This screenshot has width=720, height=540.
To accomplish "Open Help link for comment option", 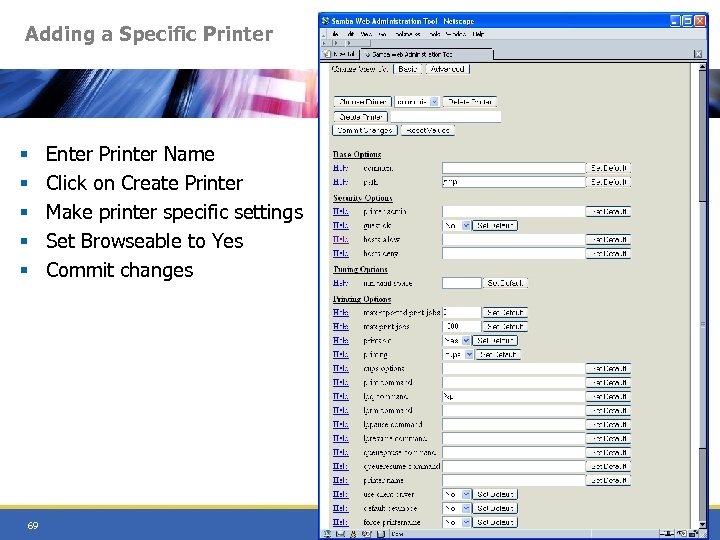I will pyautogui.click(x=340, y=168).
